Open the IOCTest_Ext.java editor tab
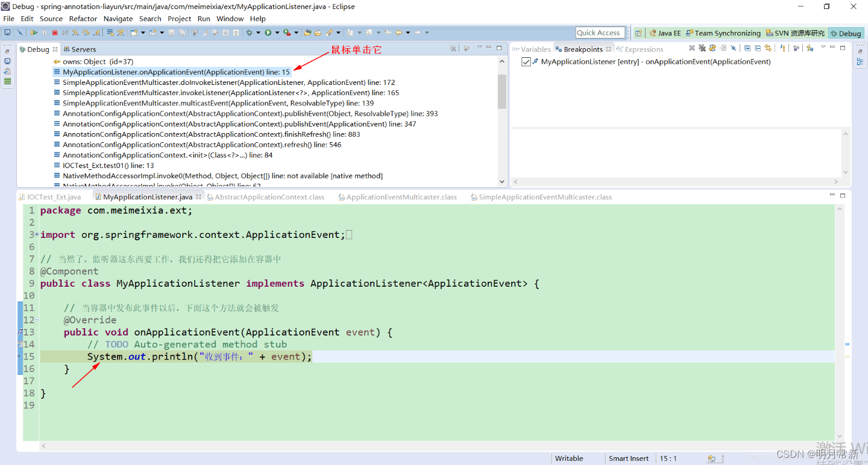Screen dimensions: 868x465 49,197
